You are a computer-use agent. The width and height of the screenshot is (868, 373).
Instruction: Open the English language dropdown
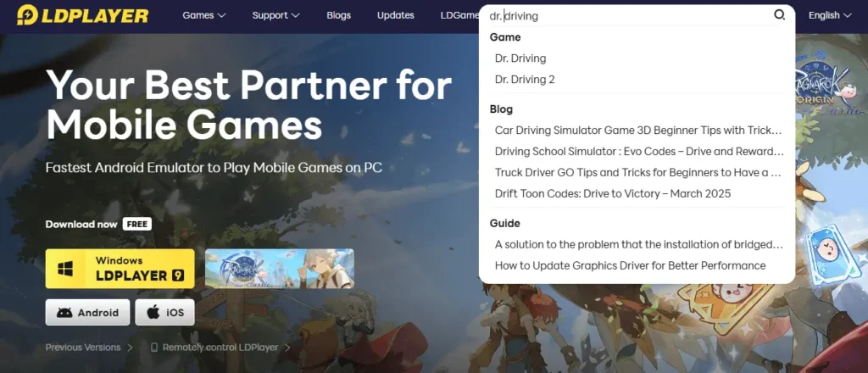pyautogui.click(x=830, y=15)
